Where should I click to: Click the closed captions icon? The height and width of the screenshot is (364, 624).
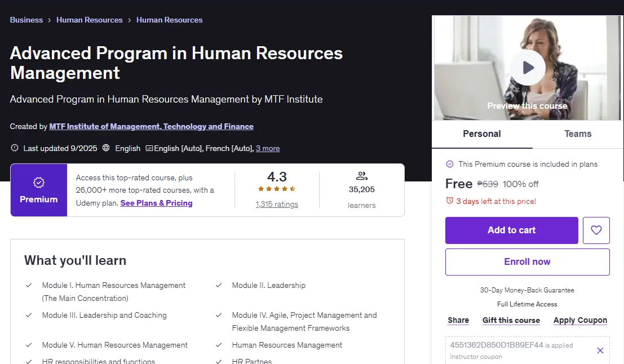(x=149, y=148)
